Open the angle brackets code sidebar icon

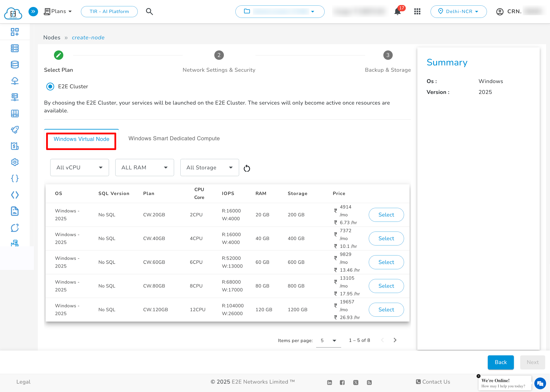[x=15, y=195]
